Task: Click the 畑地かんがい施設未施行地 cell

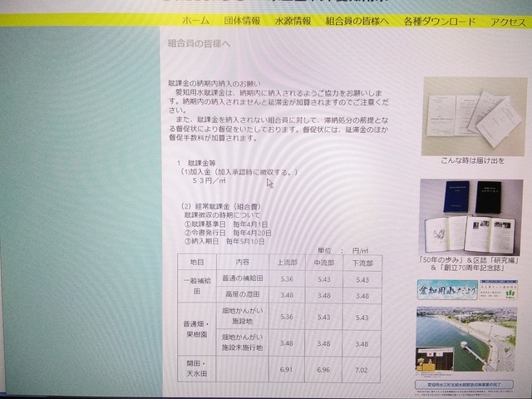Action: point(242,342)
